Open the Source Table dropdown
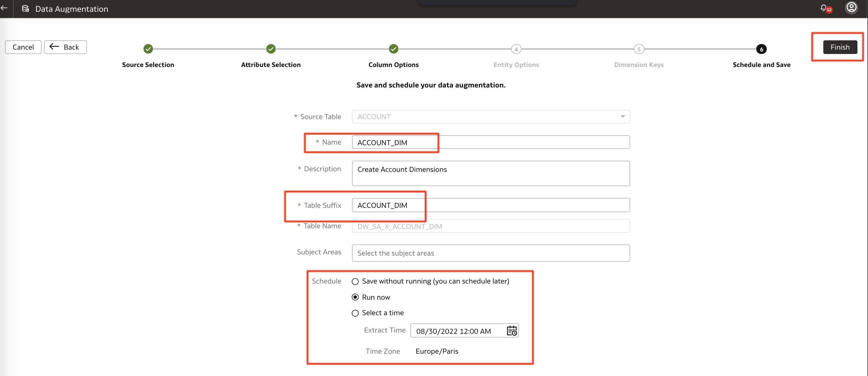The image size is (868, 376). (622, 116)
